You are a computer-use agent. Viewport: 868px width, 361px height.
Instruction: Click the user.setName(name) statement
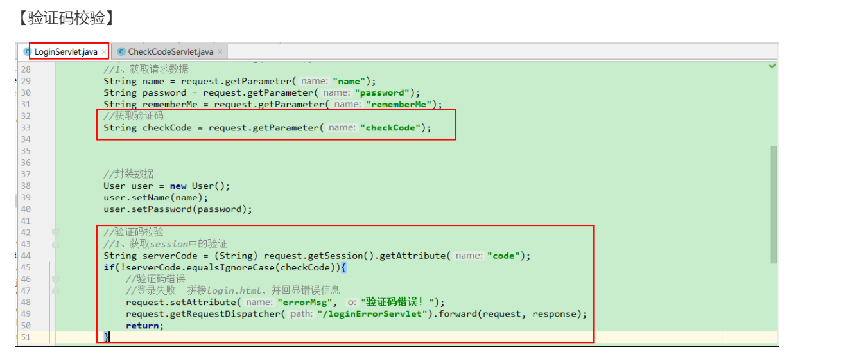click(x=156, y=197)
